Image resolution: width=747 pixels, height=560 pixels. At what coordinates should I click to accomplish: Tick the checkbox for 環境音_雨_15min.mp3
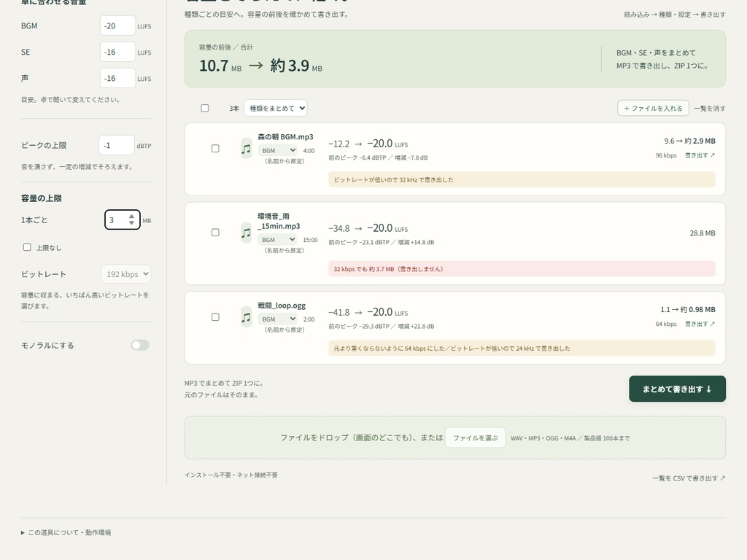click(x=215, y=233)
